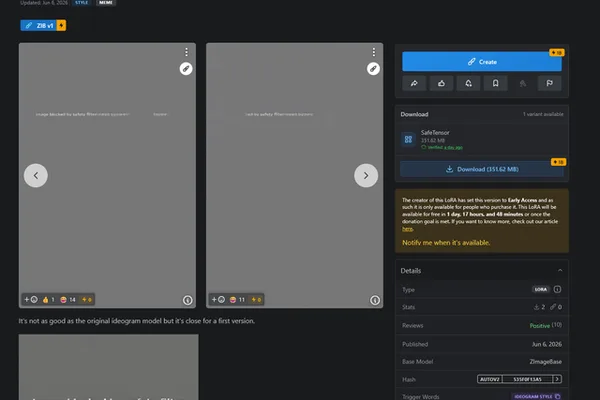Select the ZIB v1 version tab

coord(39,26)
